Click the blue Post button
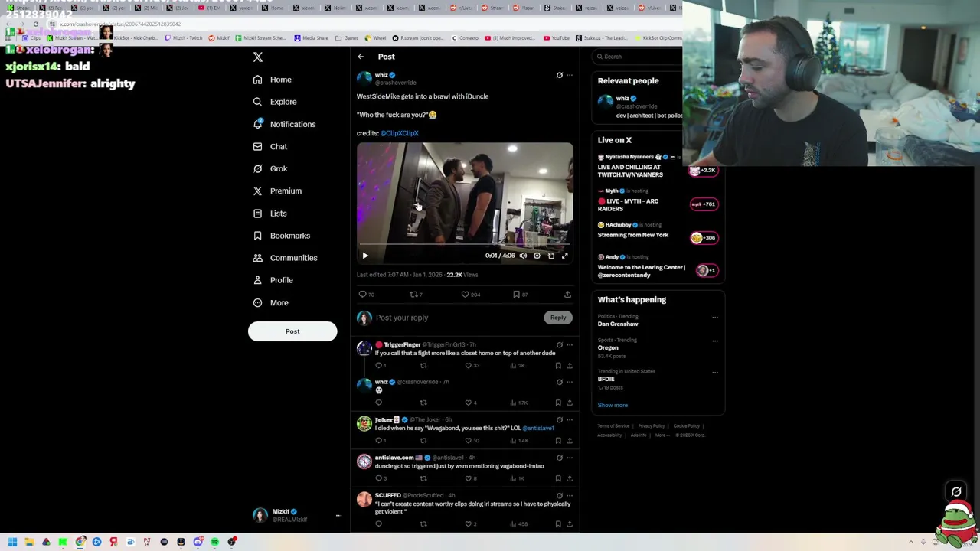980x551 pixels. click(292, 331)
